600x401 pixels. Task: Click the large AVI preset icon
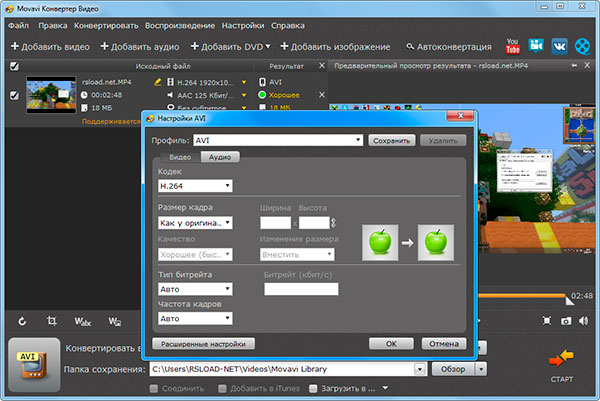34,365
